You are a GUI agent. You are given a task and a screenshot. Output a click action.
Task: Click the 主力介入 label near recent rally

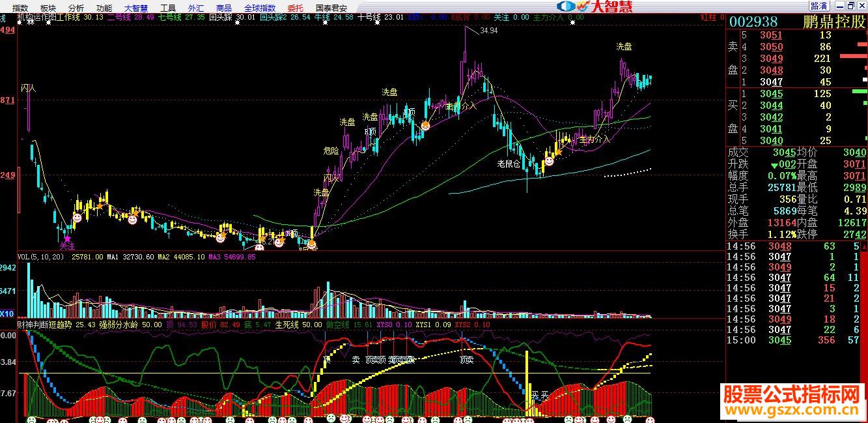coord(594,139)
